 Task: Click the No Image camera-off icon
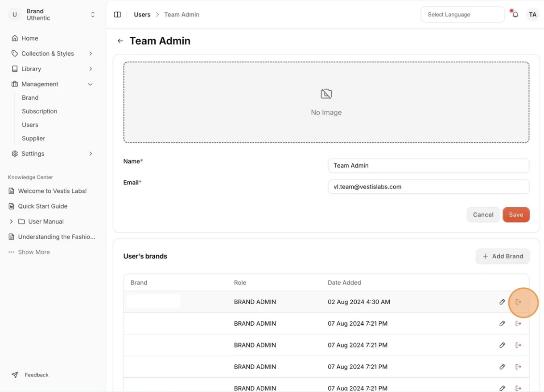point(326,94)
